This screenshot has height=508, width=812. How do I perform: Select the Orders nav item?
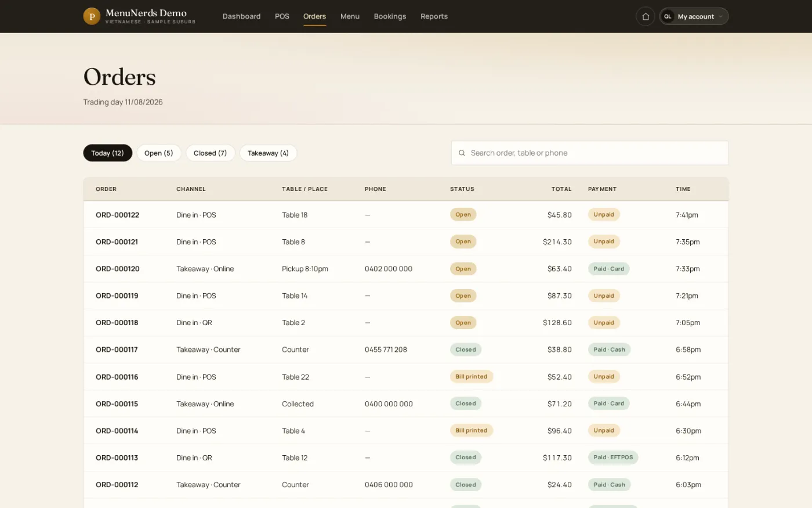click(314, 16)
